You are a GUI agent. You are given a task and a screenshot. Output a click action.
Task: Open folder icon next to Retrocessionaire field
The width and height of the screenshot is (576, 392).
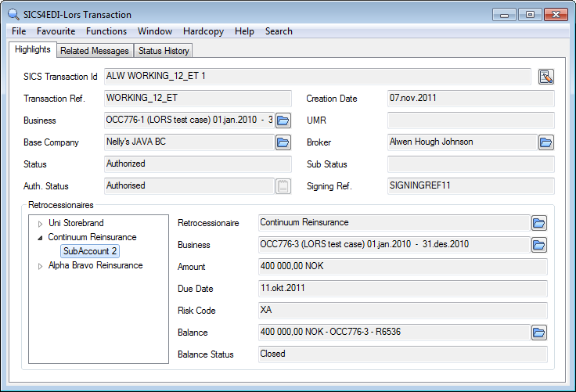pos(539,223)
